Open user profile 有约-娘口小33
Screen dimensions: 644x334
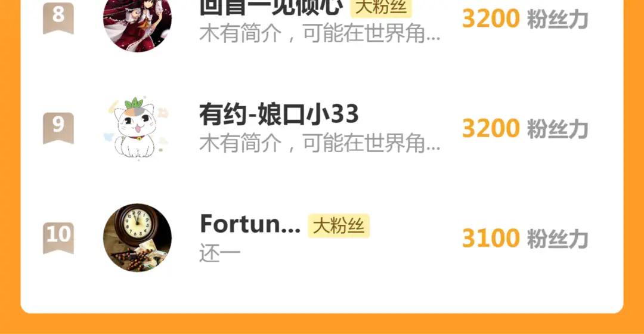[x=279, y=114]
